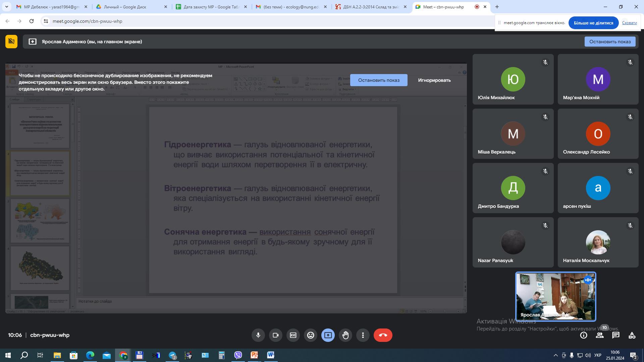The width and height of the screenshot is (644, 362).
Task: End the call with the red hang-up icon
Action: tap(382, 335)
